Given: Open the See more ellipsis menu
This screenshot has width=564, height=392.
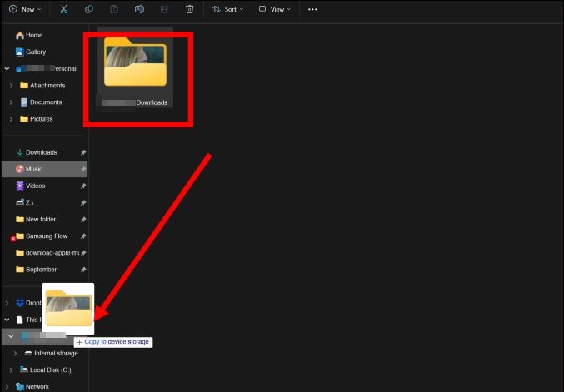Looking at the screenshot, I should (312, 9).
